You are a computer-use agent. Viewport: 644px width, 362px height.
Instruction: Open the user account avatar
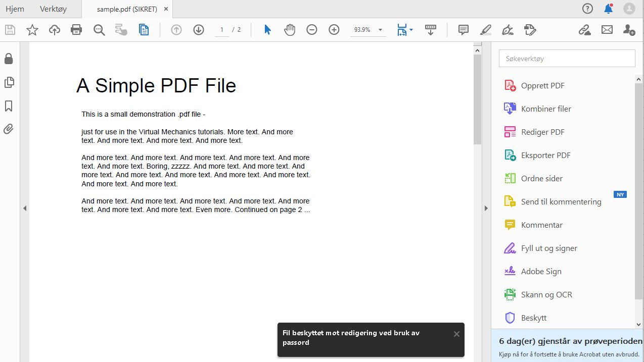tap(629, 9)
